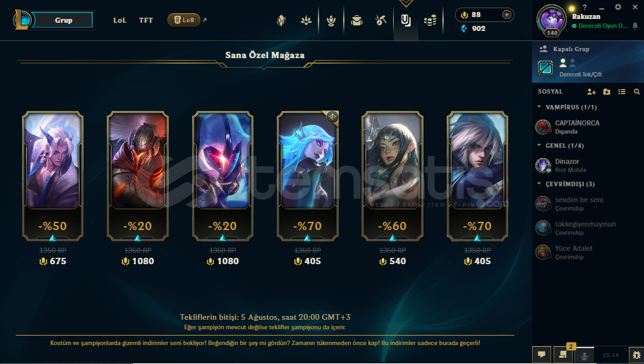644x364 pixels.
Task: Switch to the LoL tab
Action: click(120, 20)
